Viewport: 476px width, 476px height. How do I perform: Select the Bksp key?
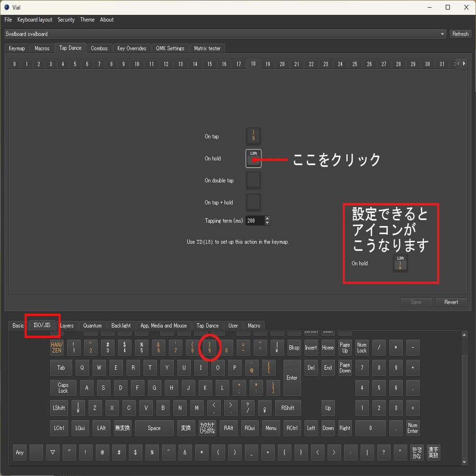coord(294,348)
